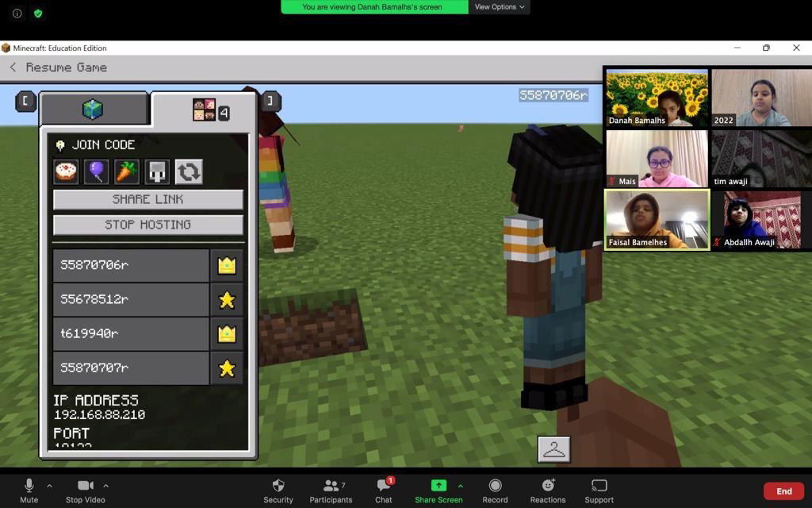Screen dimensions: 812x508
Task: Toggle recording with the Record button
Action: pyautogui.click(x=495, y=491)
